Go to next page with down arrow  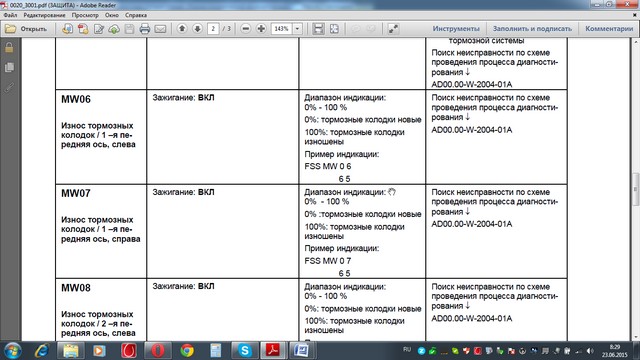point(197,29)
